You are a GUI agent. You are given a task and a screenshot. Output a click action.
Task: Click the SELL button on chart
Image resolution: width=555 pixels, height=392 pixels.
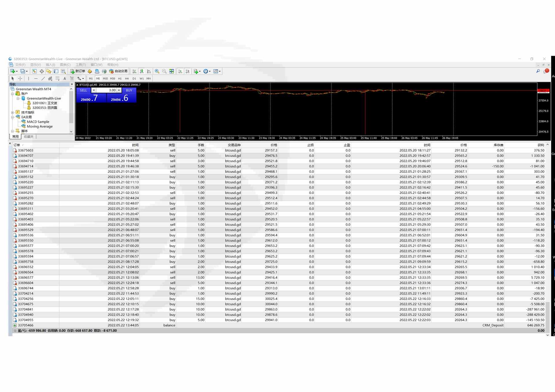tap(84, 90)
